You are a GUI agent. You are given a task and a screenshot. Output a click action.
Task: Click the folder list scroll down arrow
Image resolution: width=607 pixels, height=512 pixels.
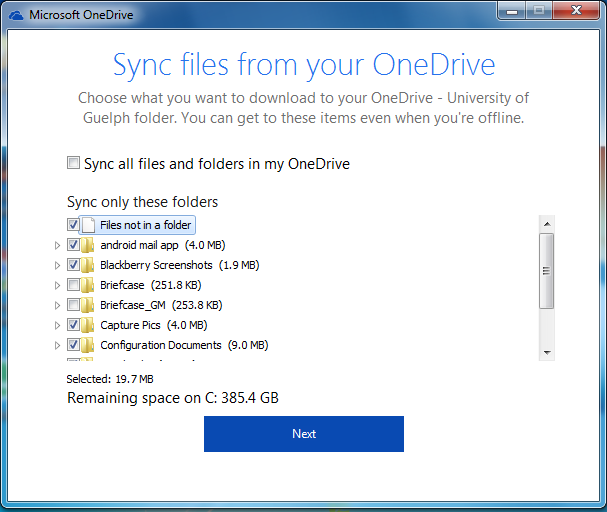[546, 352]
